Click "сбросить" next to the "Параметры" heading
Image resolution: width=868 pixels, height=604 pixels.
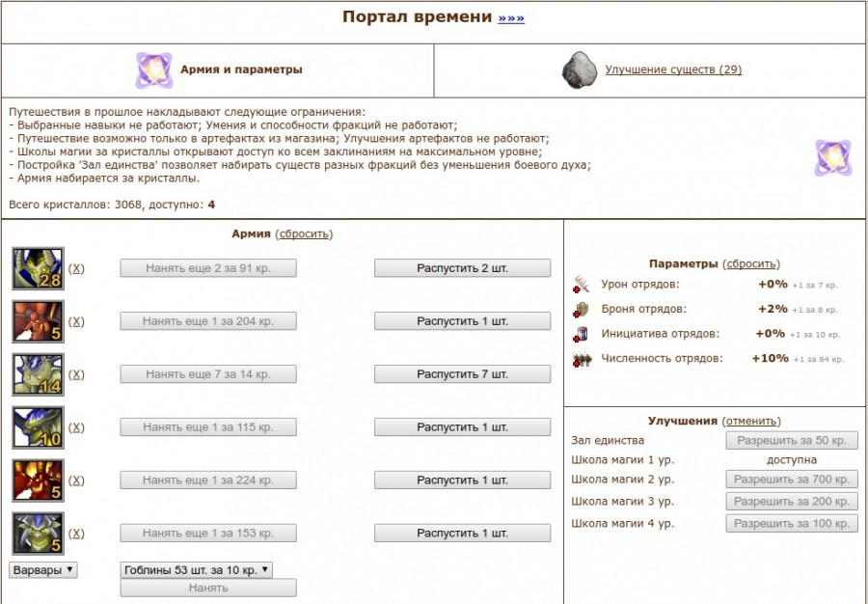[751, 264]
